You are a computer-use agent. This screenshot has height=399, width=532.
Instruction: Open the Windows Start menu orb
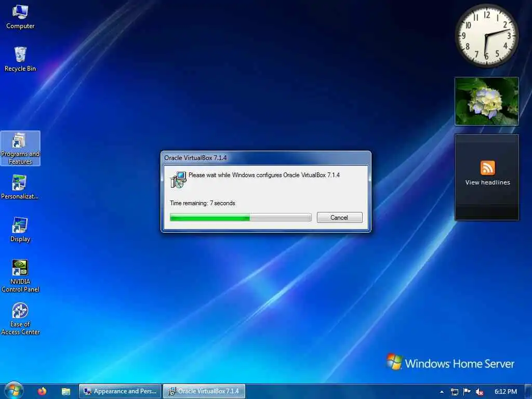(14, 391)
